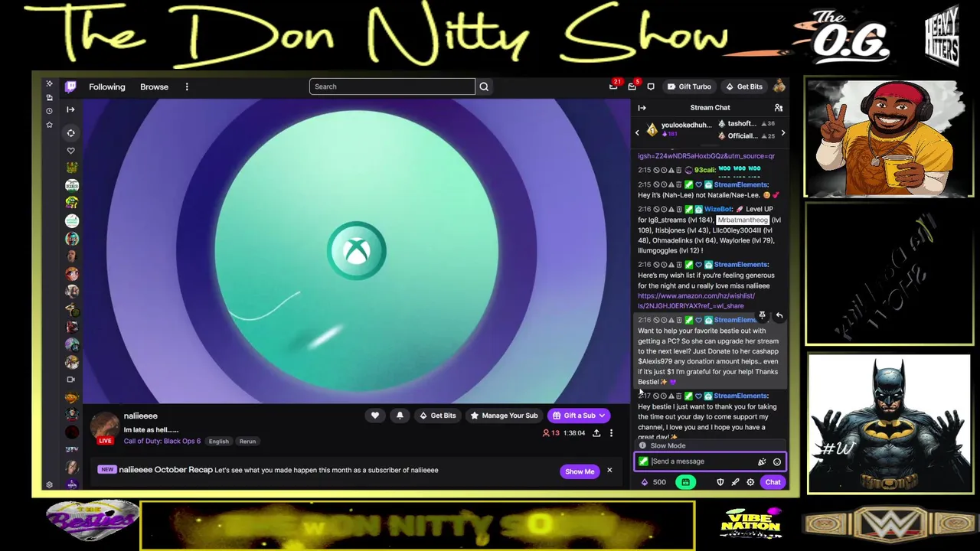The image size is (980, 551).
Task: Click the magnifier search button
Action: point(484,86)
